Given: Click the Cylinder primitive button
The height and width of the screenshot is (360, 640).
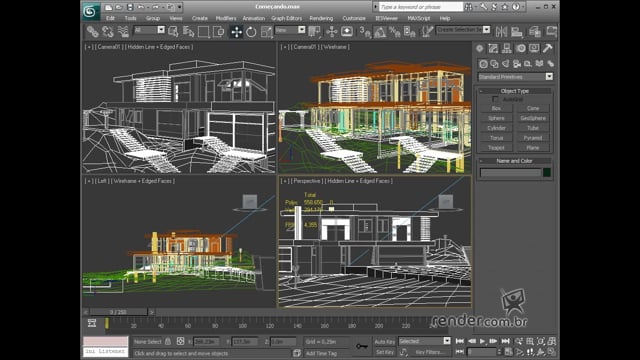Looking at the screenshot, I should click(496, 128).
